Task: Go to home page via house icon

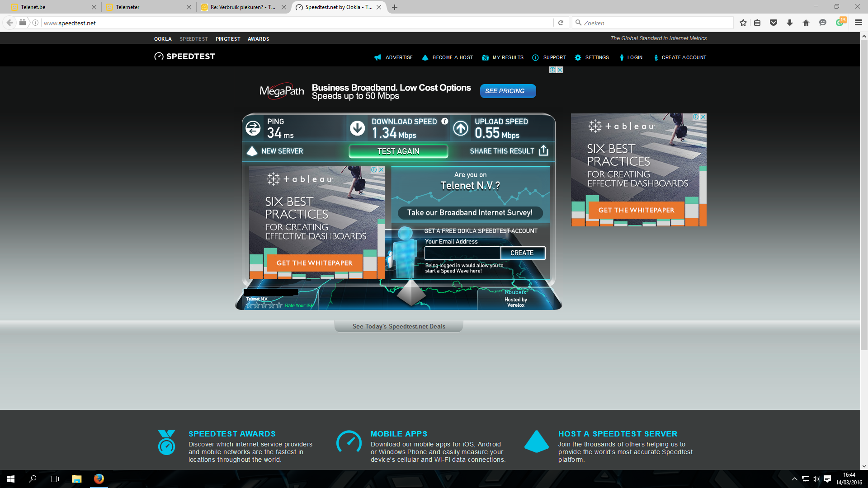Action: (x=806, y=23)
